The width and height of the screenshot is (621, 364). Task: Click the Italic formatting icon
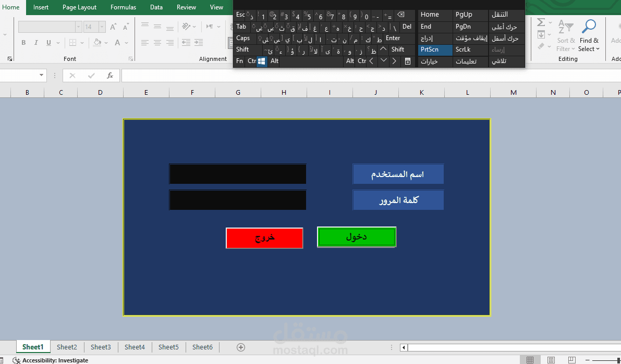click(x=36, y=43)
